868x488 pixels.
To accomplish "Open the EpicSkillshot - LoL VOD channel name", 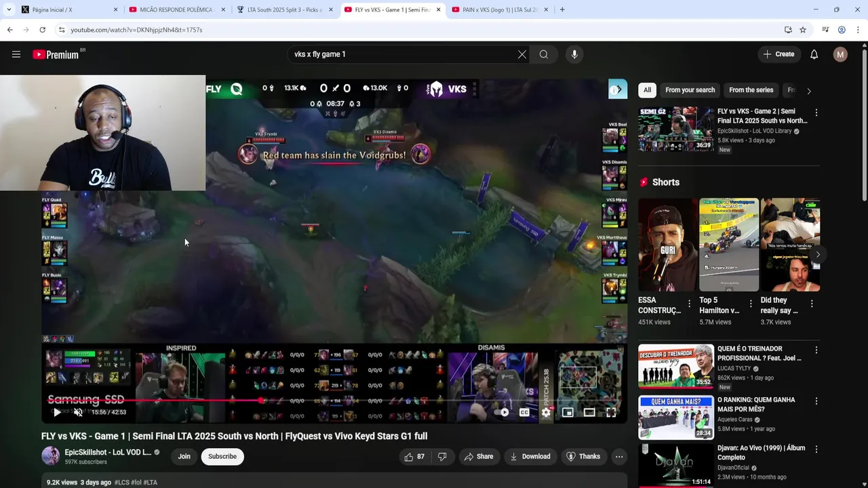I will point(108,452).
